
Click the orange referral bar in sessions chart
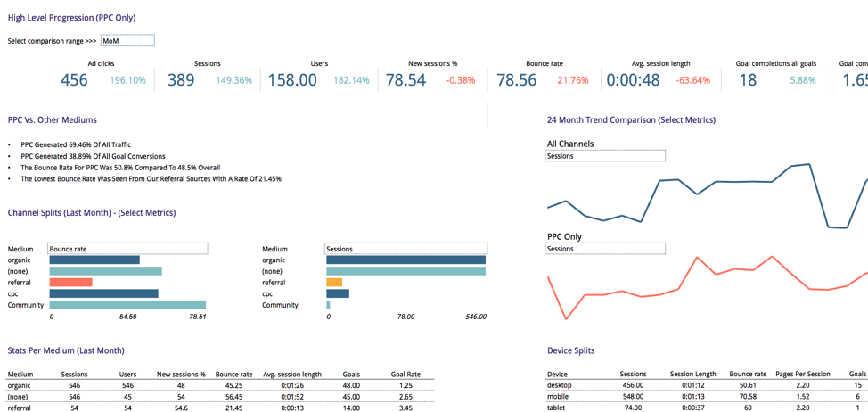click(x=334, y=283)
